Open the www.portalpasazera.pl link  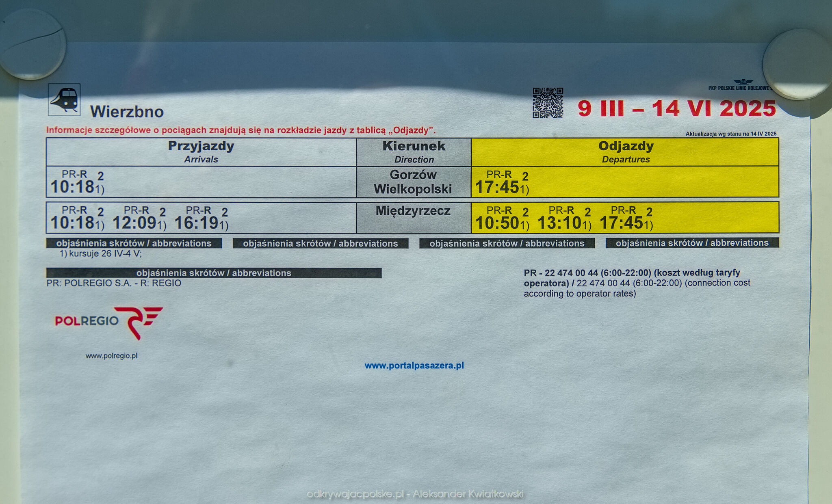pyautogui.click(x=414, y=366)
